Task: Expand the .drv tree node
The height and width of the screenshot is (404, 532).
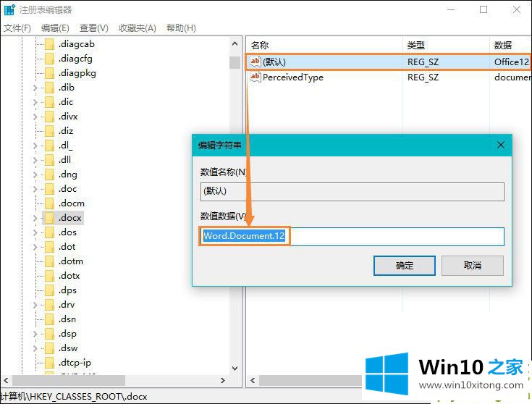Action: (35, 305)
